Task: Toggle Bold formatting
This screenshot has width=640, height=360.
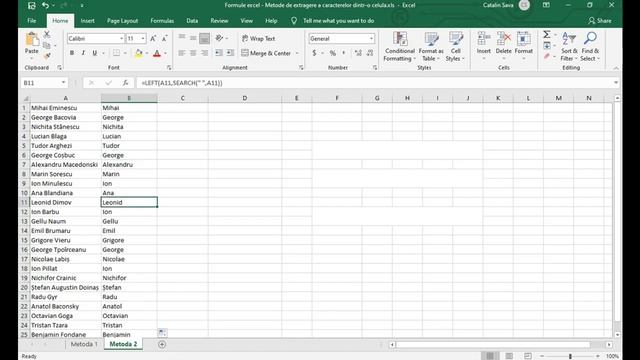Action: (72, 53)
